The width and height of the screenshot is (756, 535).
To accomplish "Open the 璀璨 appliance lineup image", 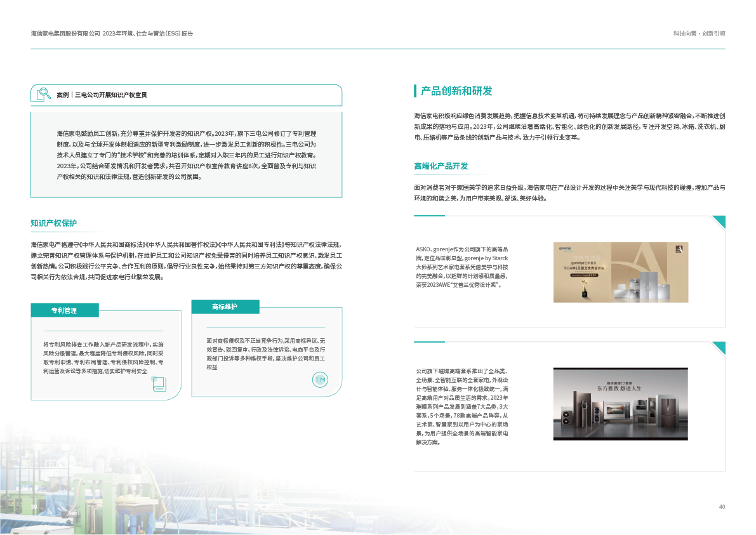I will 620,404.
